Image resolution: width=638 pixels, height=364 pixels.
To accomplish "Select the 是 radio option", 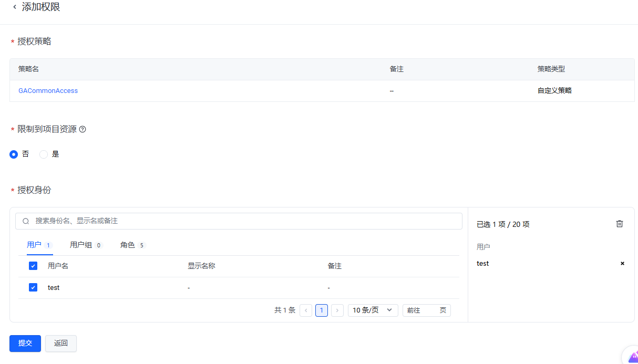I will [44, 154].
